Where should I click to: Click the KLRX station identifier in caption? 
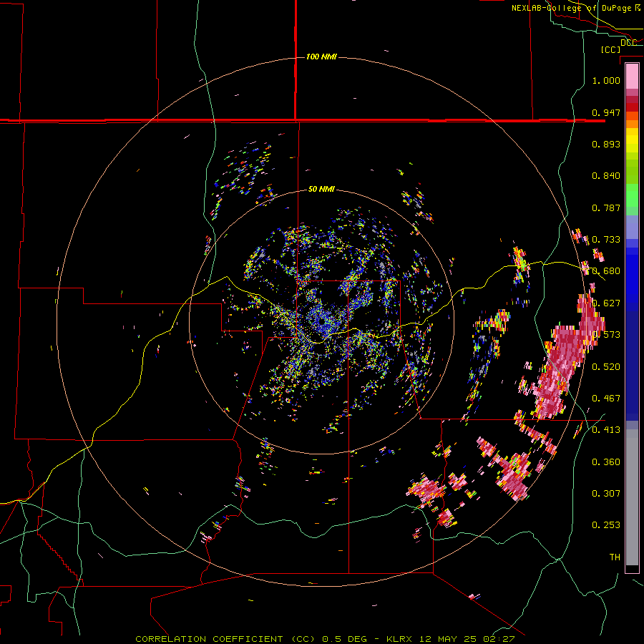[399, 639]
